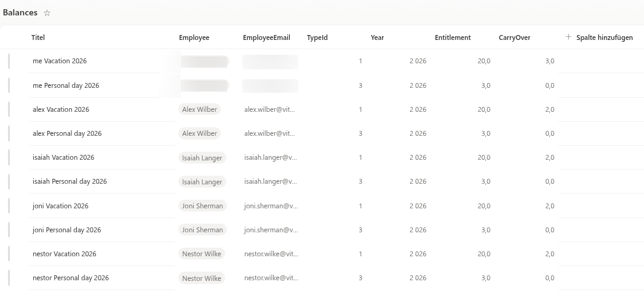644x295 pixels.
Task: Click the plus icon to add a column
Action: (x=568, y=37)
